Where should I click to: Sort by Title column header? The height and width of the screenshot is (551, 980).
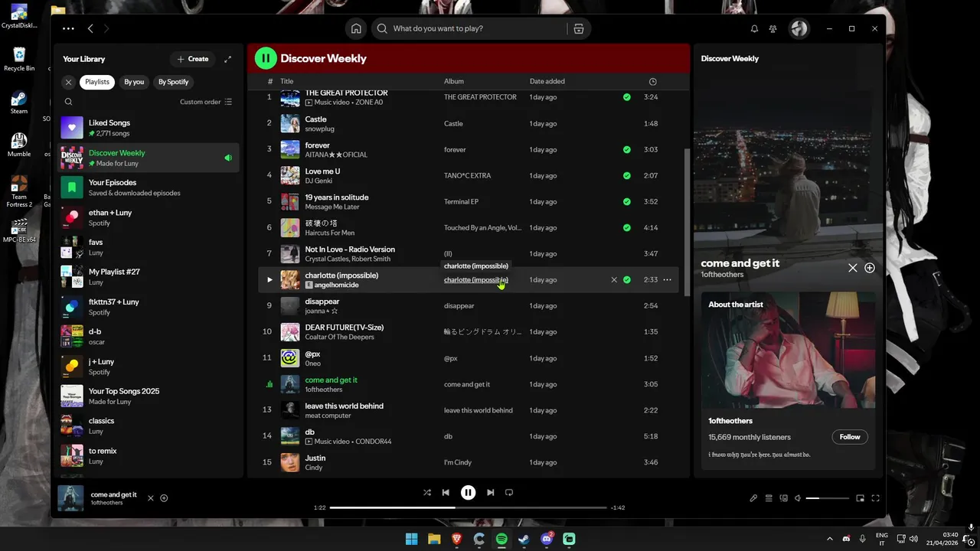286,81
